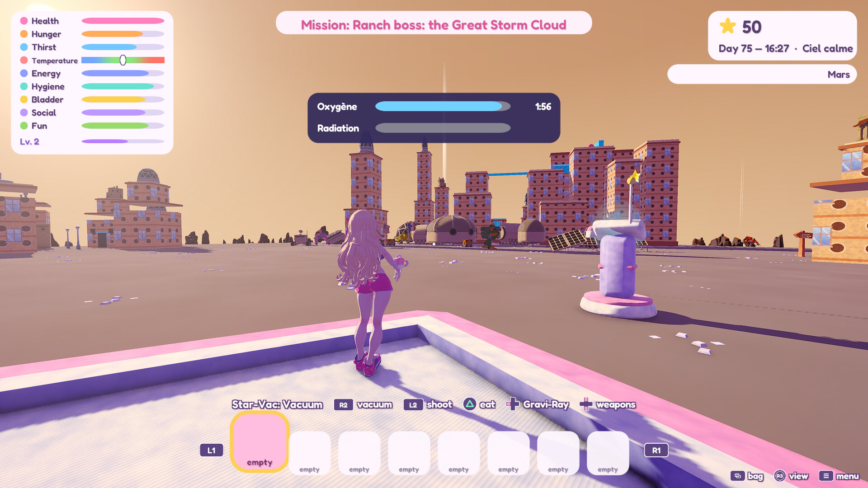Click the teal Hygiene dot icon
This screenshot has width=868, height=488.
(24, 86)
